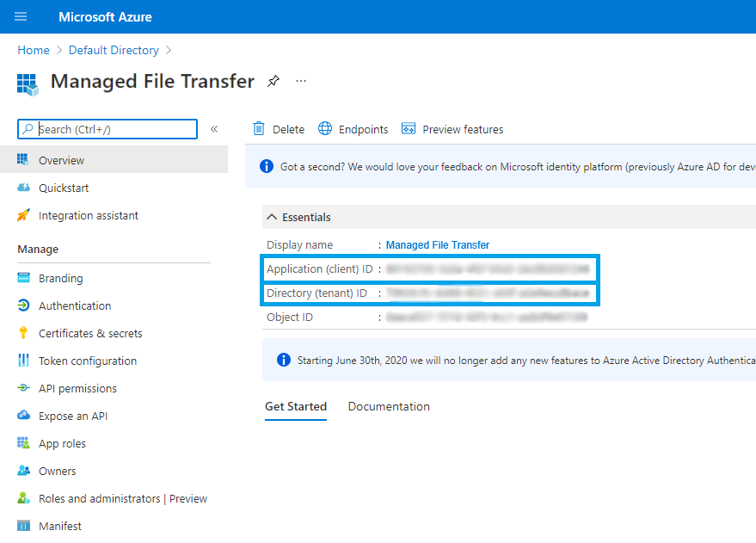Viewport: 756px width, 543px height.
Task: Click the feedback banner info icon
Action: click(x=266, y=166)
